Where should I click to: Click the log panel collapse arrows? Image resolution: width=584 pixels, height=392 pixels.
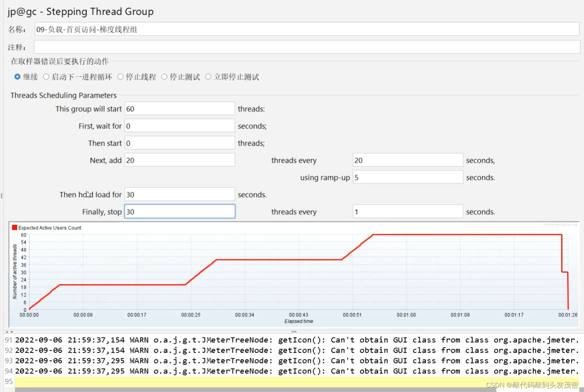(9, 331)
